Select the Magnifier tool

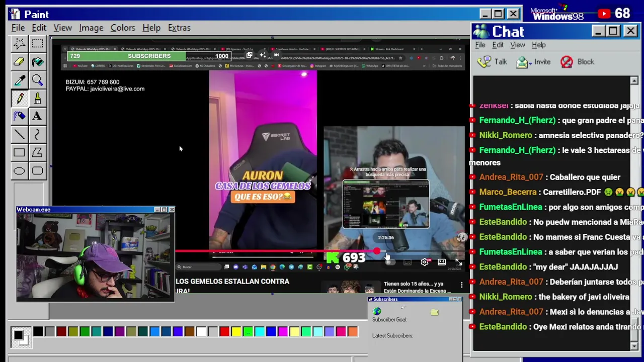coord(37,80)
